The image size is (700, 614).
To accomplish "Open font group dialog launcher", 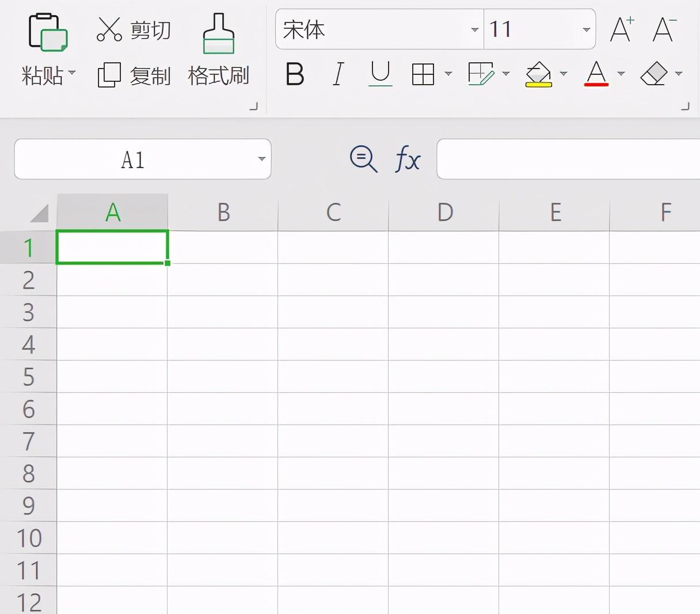I will click(x=685, y=106).
